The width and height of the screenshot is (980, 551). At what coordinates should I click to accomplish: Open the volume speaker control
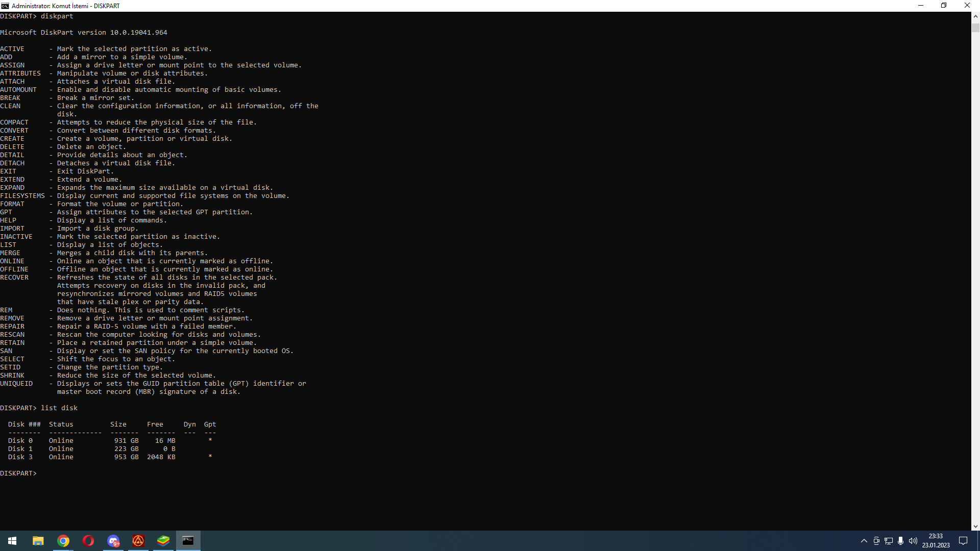pos(913,541)
